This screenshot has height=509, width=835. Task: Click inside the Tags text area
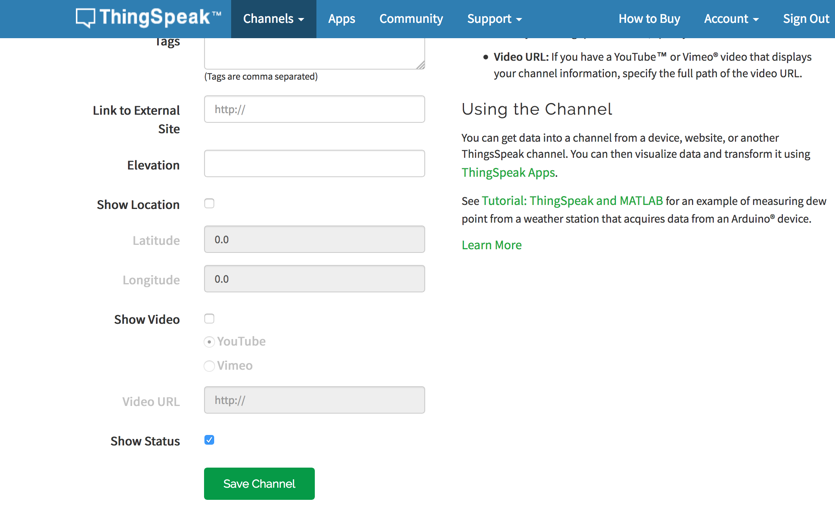pos(314,53)
